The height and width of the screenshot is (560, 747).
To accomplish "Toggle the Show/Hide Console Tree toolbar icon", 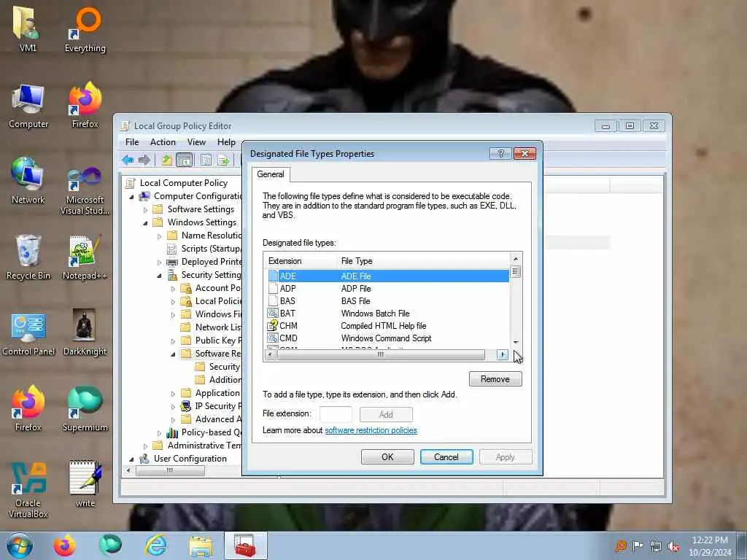I will point(184,160).
